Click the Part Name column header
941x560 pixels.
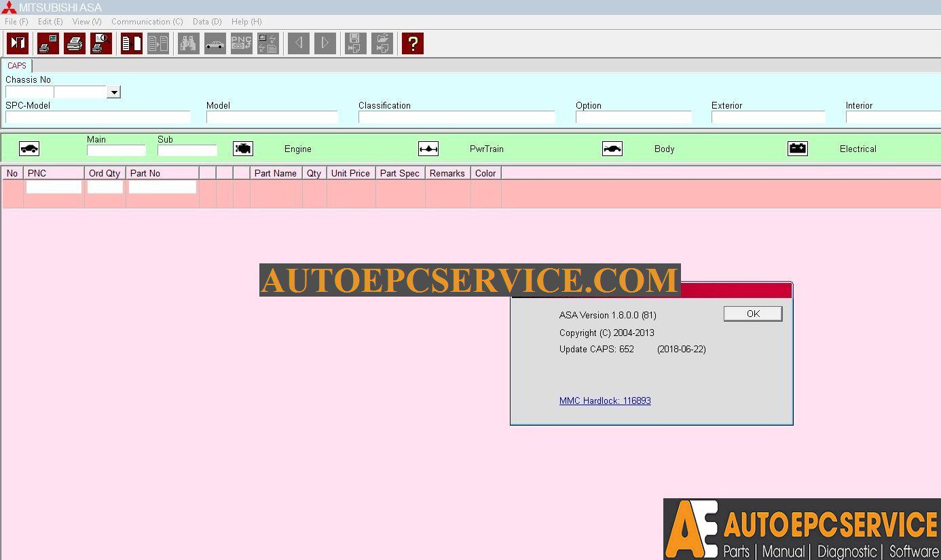pos(276,173)
